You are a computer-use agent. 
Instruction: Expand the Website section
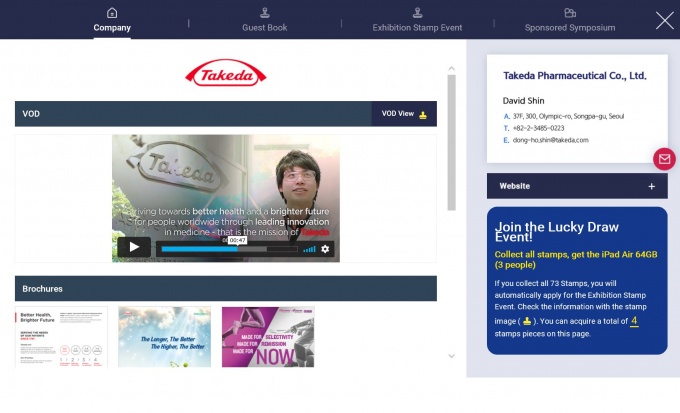(x=651, y=186)
